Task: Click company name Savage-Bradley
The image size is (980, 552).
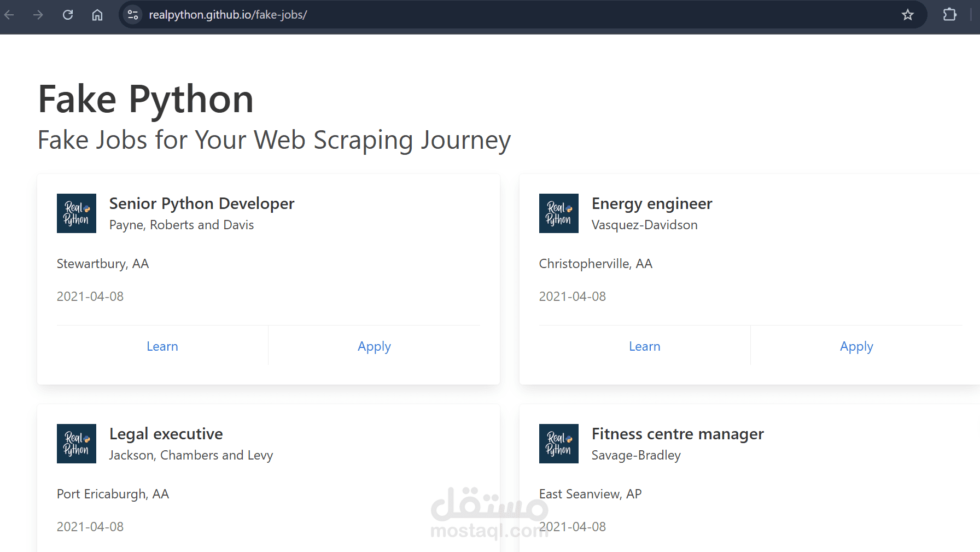Action: pyautogui.click(x=637, y=455)
